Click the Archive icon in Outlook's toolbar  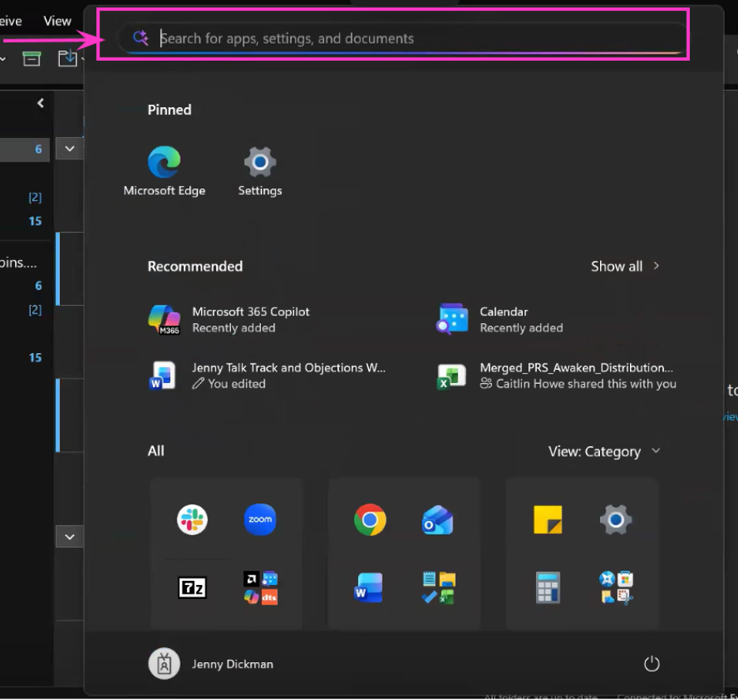(x=32, y=58)
